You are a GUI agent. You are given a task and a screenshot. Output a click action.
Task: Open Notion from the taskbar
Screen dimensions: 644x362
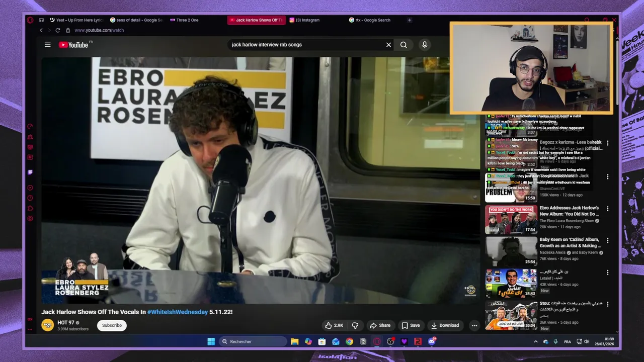(x=363, y=341)
